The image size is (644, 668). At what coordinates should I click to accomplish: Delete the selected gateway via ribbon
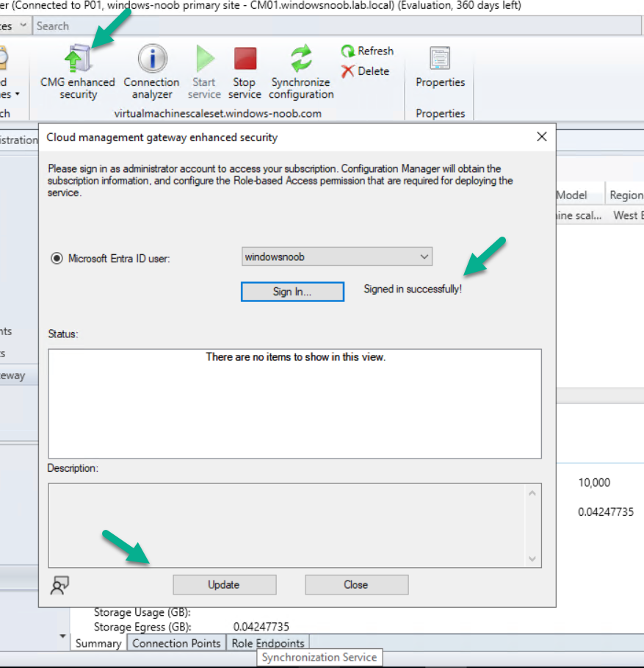(365, 71)
